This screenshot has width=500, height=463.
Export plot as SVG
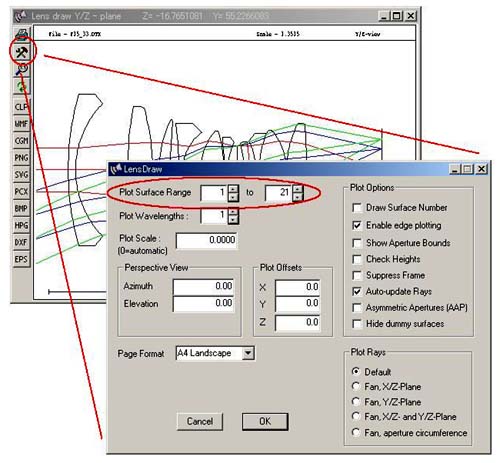click(22, 174)
